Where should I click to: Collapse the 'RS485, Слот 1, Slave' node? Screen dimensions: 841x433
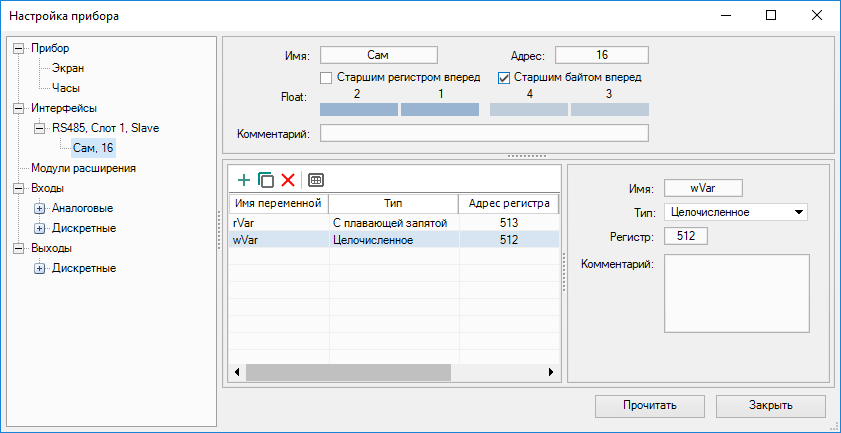click(40, 128)
